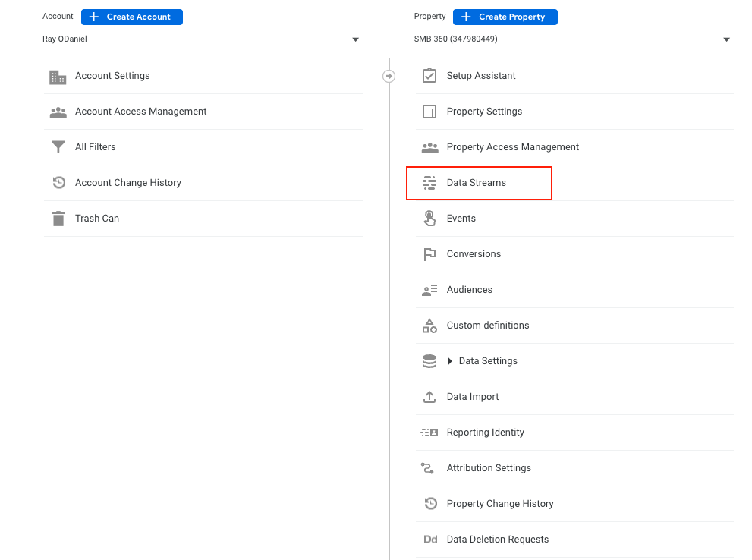The height and width of the screenshot is (560, 752).
Task: Click the Data Import upload icon
Action: (429, 397)
